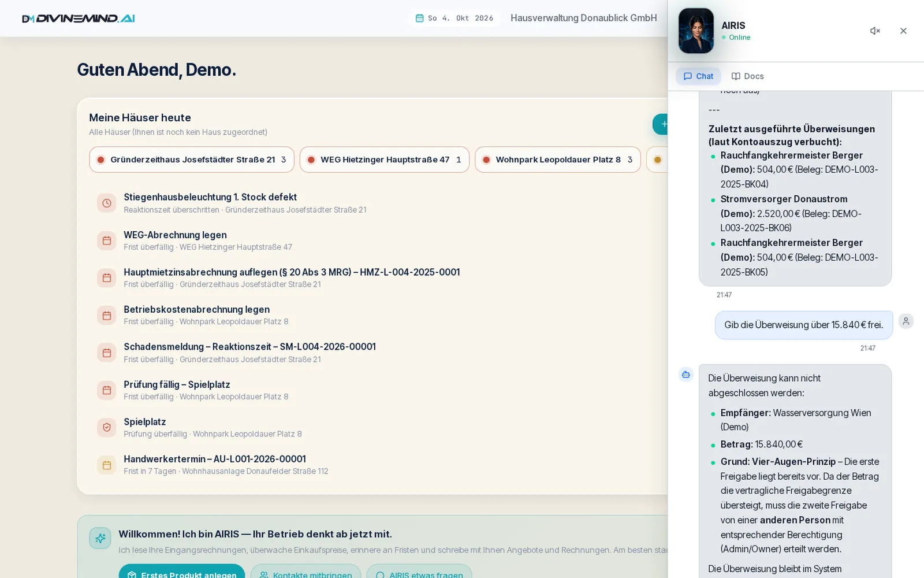This screenshot has width=924, height=578.
Task: Click the sparkle icon in the welcome card
Action: [100, 538]
